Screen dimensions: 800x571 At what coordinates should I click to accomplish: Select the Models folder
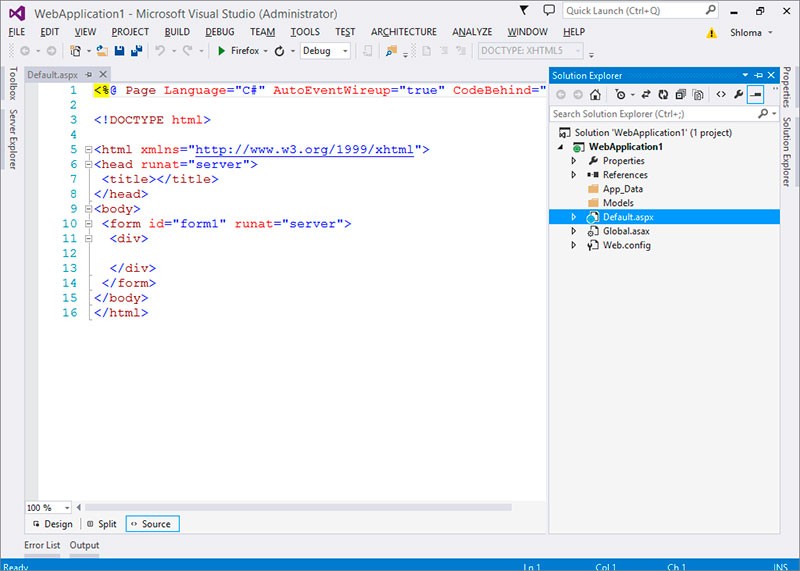click(x=611, y=203)
